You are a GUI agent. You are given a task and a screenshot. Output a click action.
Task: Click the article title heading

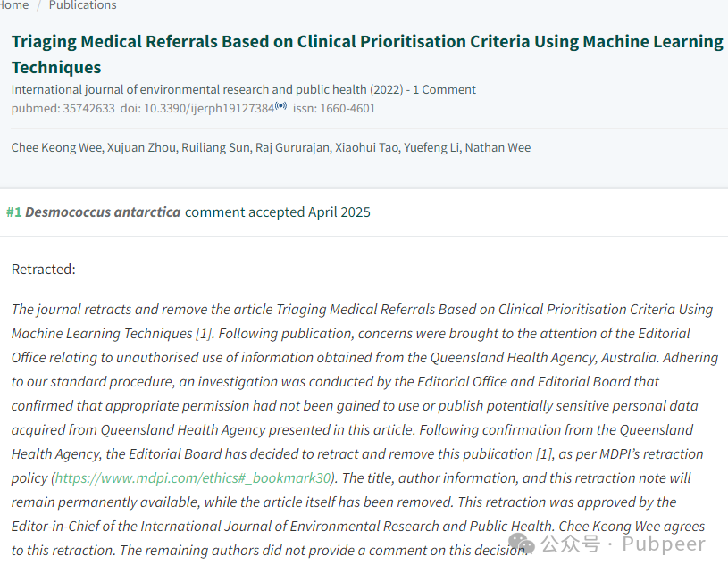[367, 54]
